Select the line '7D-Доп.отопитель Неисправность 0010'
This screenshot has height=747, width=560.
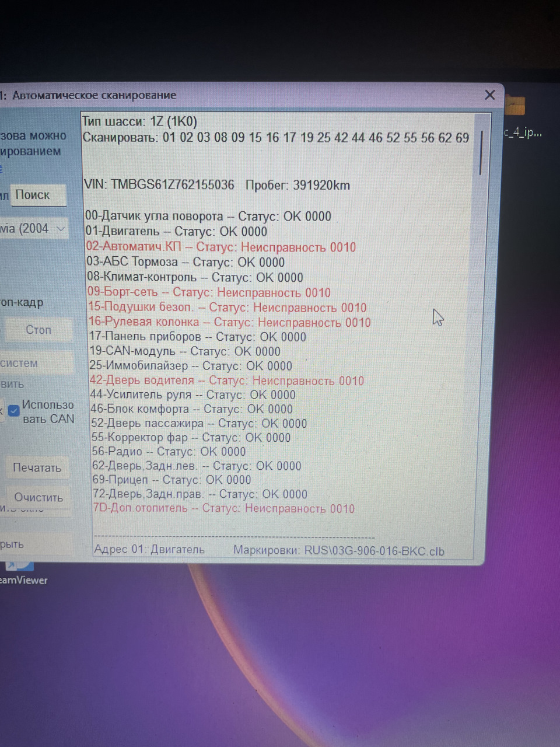[x=223, y=508]
